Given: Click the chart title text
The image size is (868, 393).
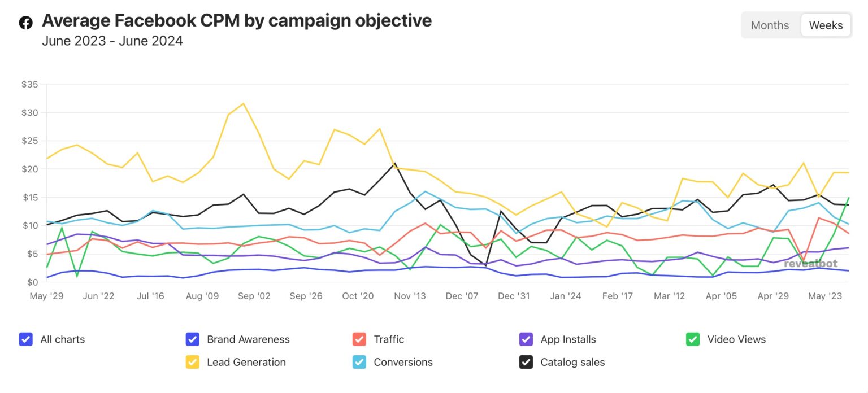Looking at the screenshot, I should [x=236, y=20].
